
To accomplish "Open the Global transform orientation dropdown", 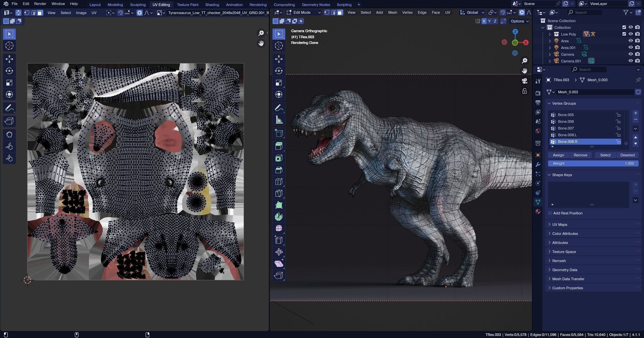I will click(472, 12).
